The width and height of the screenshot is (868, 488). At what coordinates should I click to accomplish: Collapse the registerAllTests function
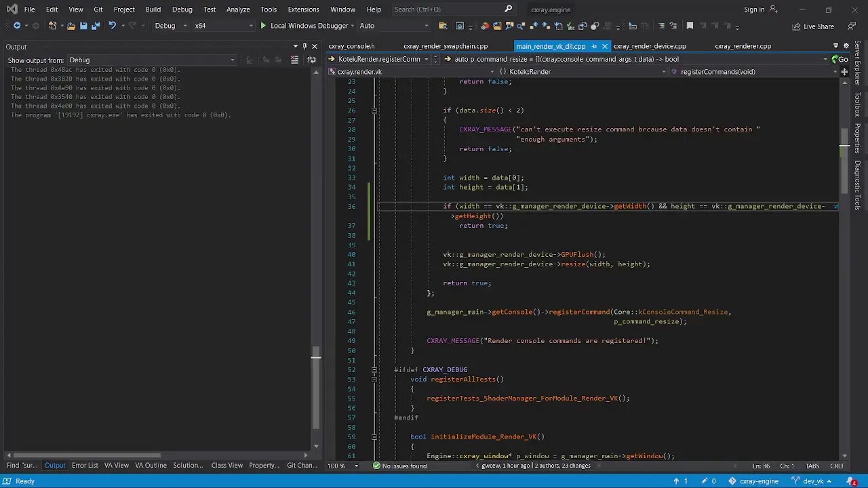tap(374, 380)
